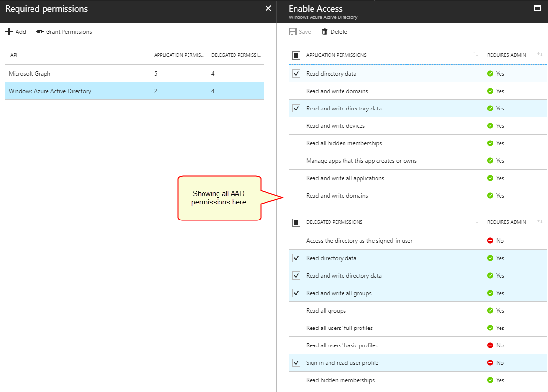Viewport: 548px width, 392px height.
Task: Click Manage apps this app creates row
Action: coord(361,161)
